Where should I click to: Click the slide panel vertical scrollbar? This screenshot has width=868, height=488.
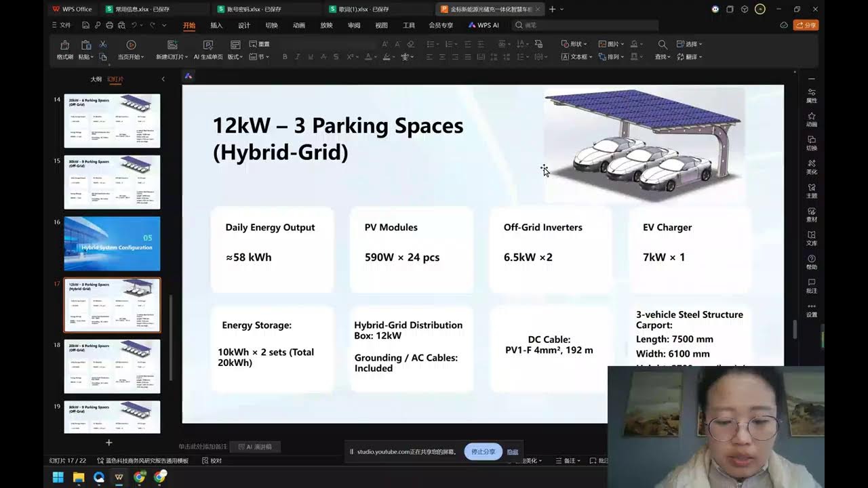pyautogui.click(x=171, y=338)
